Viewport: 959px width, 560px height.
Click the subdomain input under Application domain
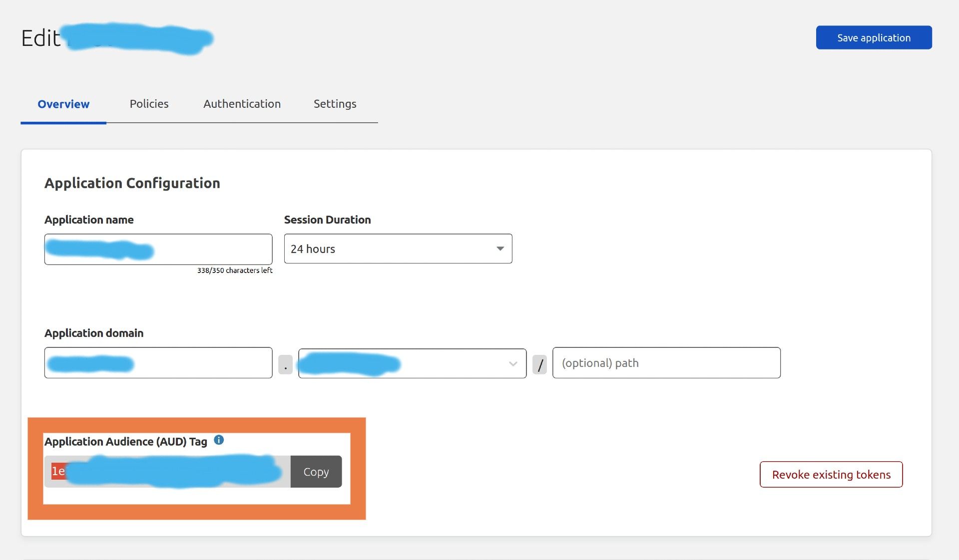[x=200, y=363]
